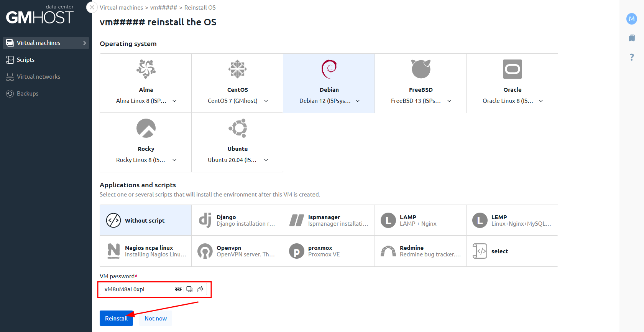Open the Ubuntu 20.04 version dropdown
The image size is (644, 332).
tap(266, 160)
